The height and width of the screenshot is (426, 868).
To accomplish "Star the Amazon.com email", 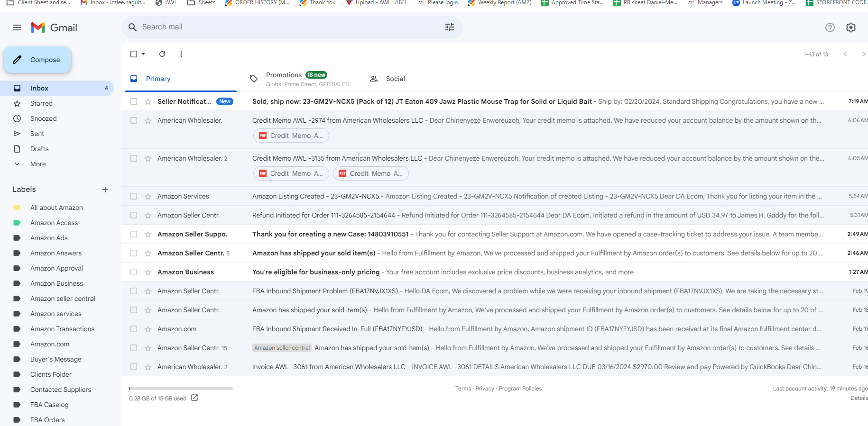I will pyautogui.click(x=148, y=329).
